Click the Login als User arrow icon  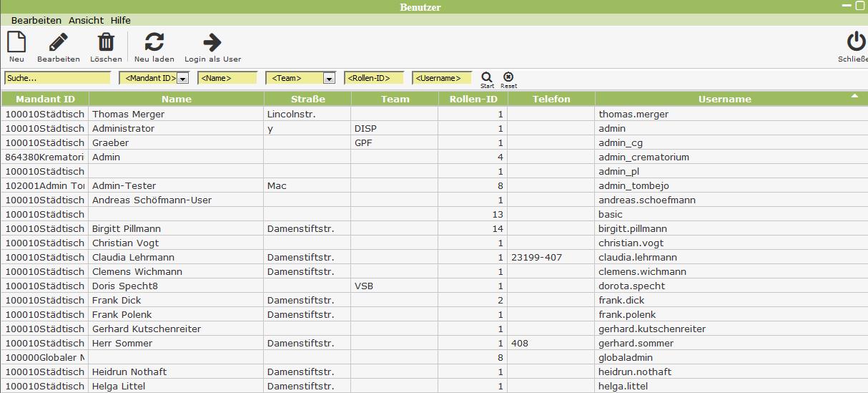pyautogui.click(x=212, y=42)
